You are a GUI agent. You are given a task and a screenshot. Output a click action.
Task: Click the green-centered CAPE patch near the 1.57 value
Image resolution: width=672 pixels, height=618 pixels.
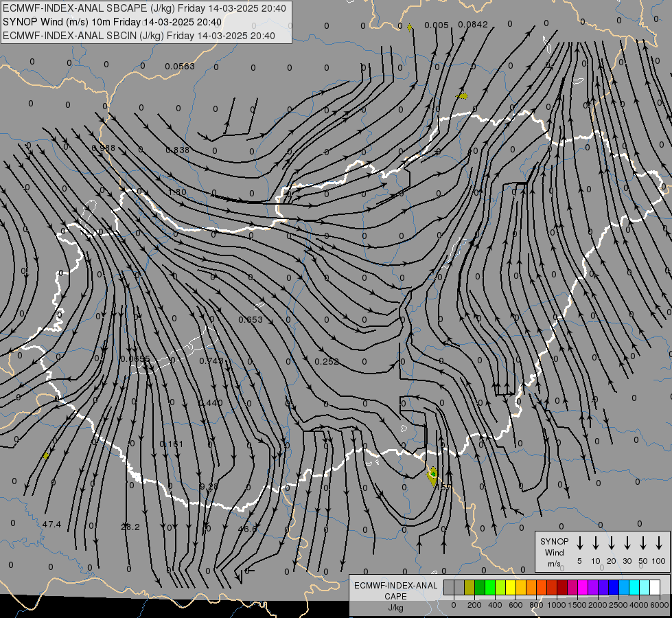click(x=432, y=476)
